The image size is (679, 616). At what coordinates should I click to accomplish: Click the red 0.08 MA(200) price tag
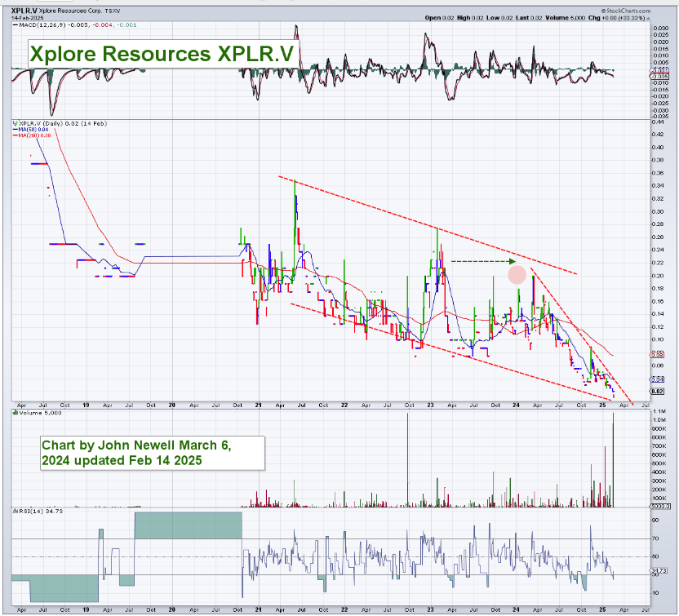coord(656,356)
